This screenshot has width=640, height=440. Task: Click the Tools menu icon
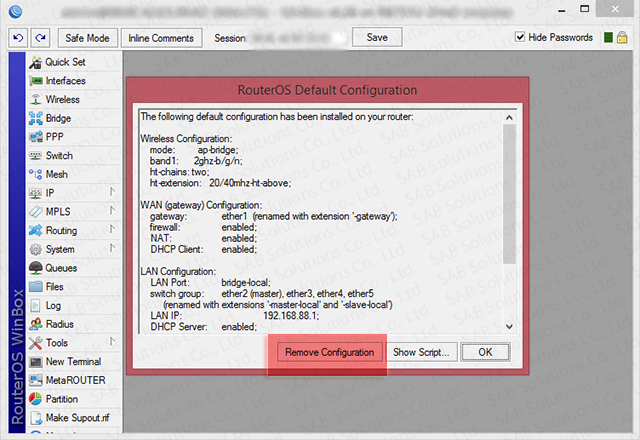pyautogui.click(x=36, y=343)
